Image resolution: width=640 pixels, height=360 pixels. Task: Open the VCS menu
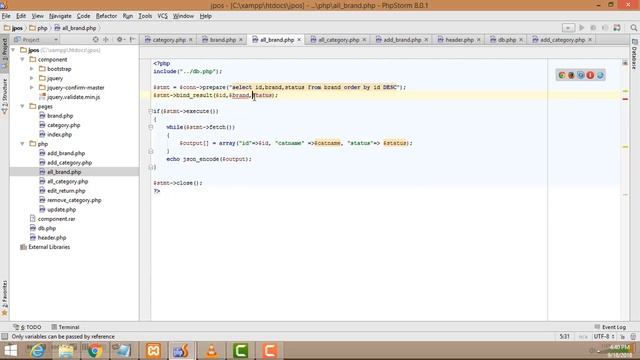coord(162,16)
